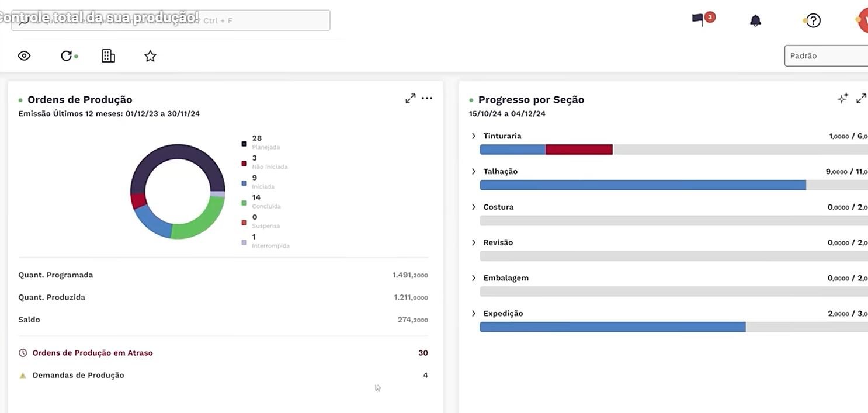Click the company building icon
The image size is (868, 413).
pos(108,56)
